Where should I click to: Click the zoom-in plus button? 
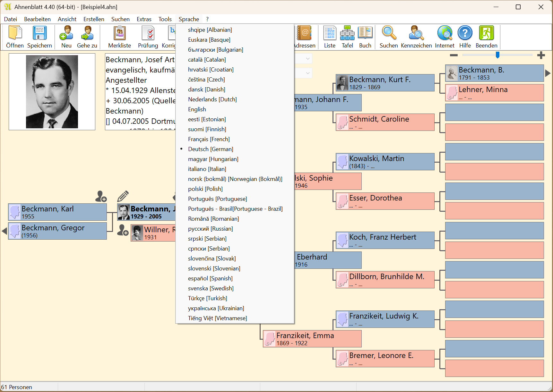click(x=541, y=55)
